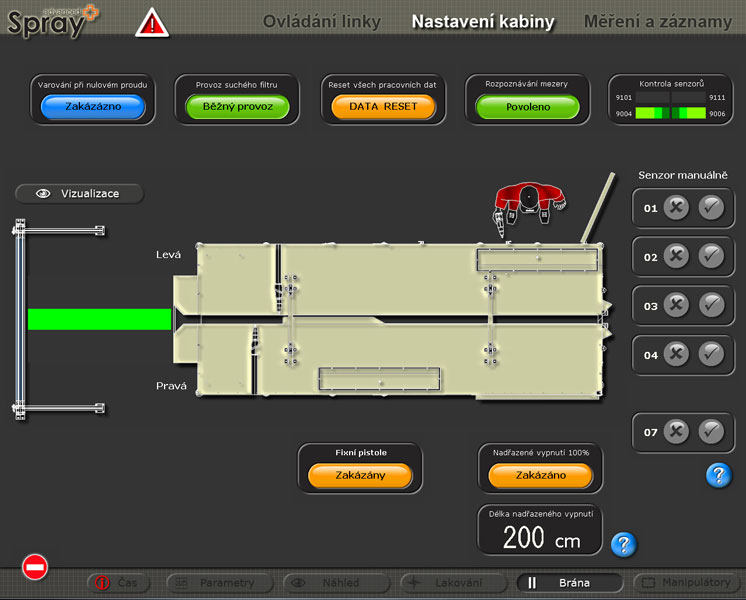Open help icon next to the 200 cm field

tap(623, 545)
